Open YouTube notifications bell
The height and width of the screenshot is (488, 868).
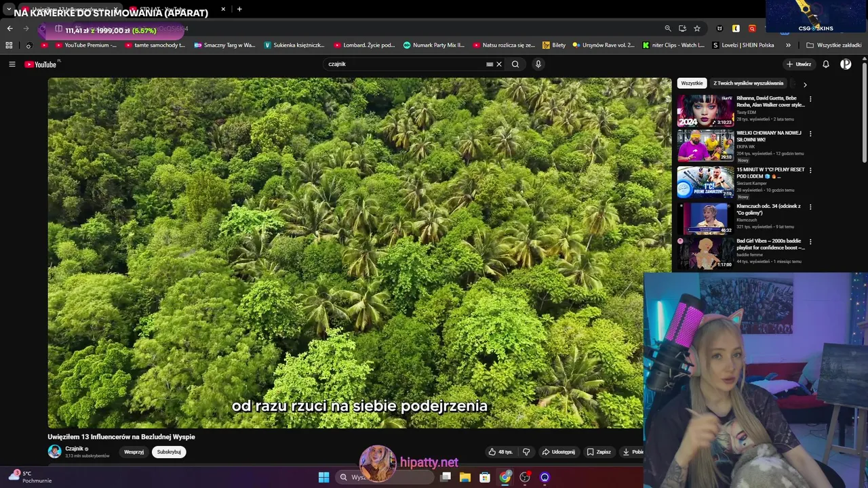coord(826,64)
